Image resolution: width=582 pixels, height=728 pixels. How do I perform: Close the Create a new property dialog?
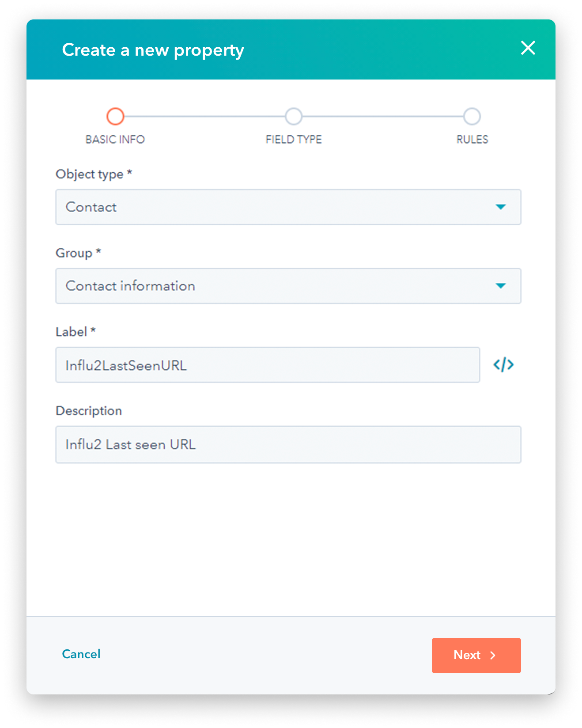(x=528, y=48)
